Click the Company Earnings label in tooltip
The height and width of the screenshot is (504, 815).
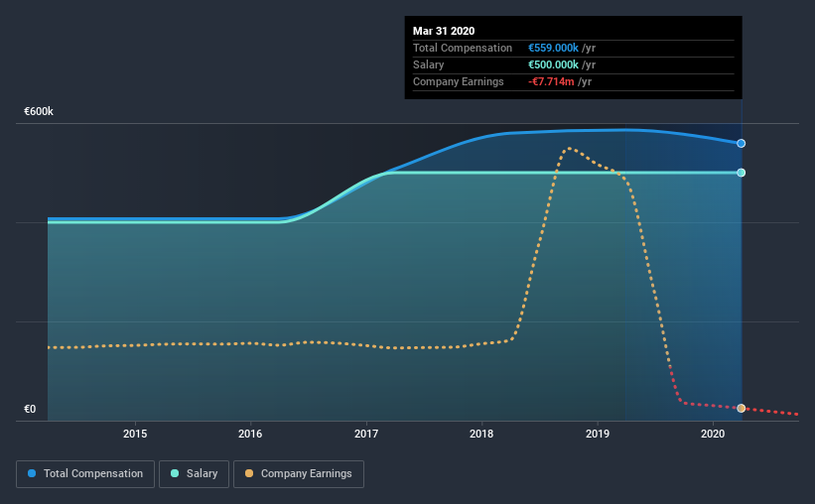(459, 81)
